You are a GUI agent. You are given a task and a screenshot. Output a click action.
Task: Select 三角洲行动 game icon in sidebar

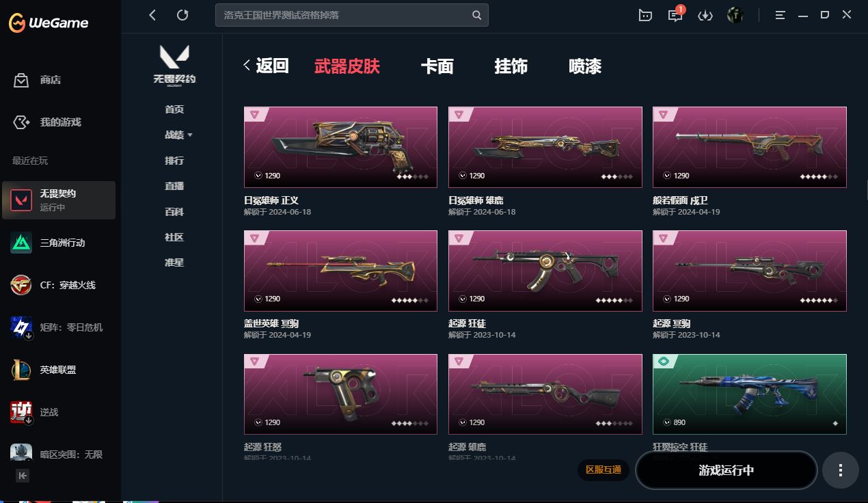(x=21, y=243)
